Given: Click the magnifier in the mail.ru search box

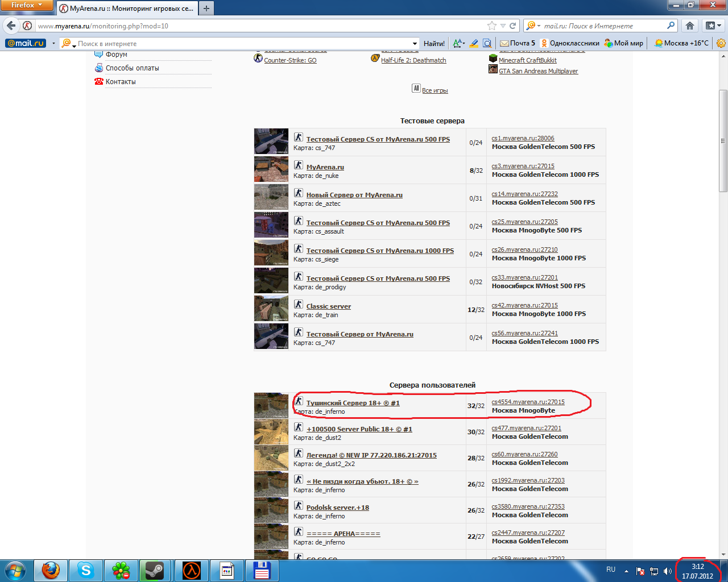Looking at the screenshot, I should (x=671, y=26).
